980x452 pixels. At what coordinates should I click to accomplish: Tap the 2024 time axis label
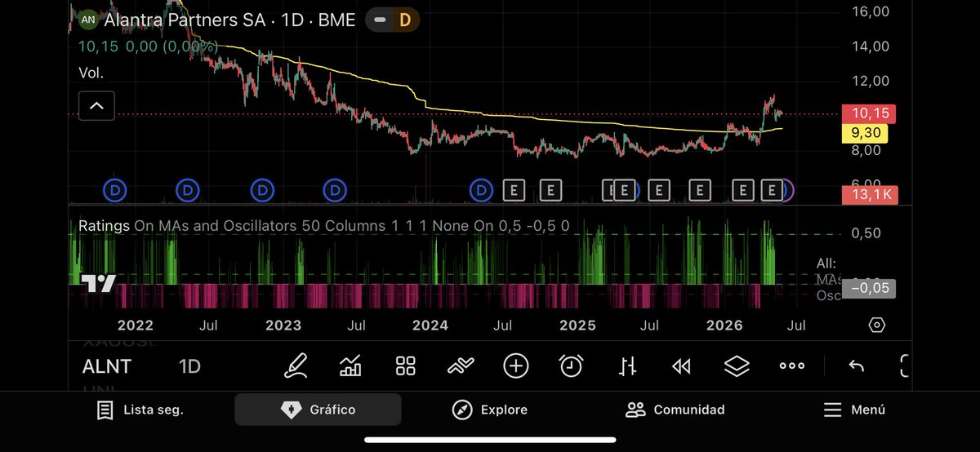430,325
